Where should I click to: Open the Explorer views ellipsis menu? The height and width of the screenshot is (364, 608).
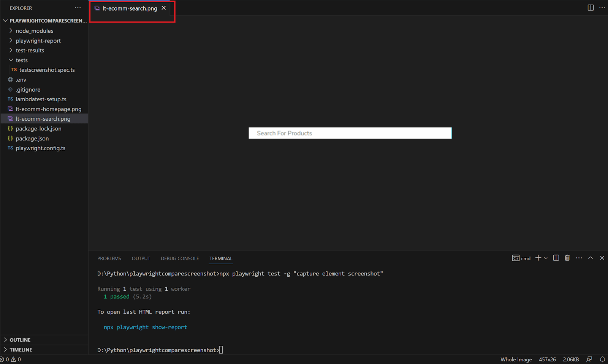tap(78, 8)
